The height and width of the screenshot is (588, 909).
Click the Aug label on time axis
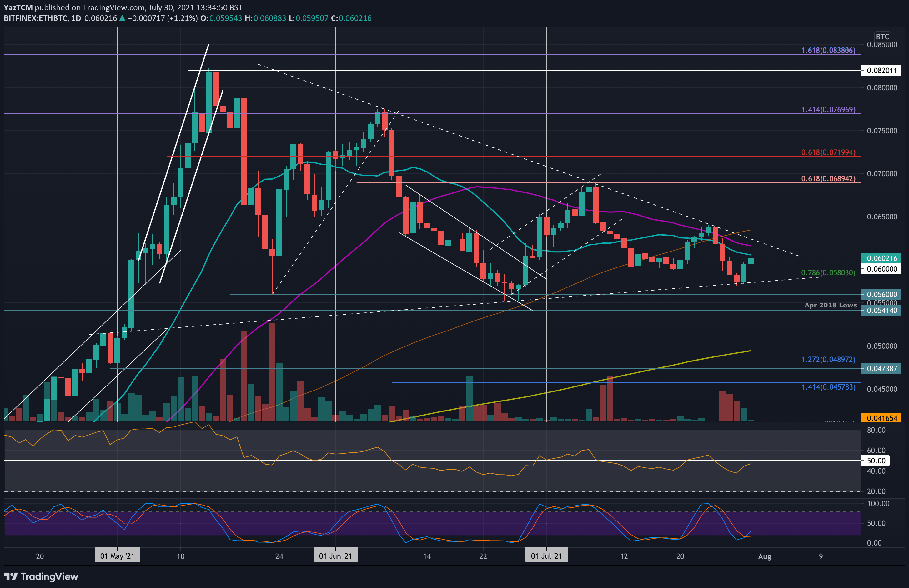[x=765, y=556]
